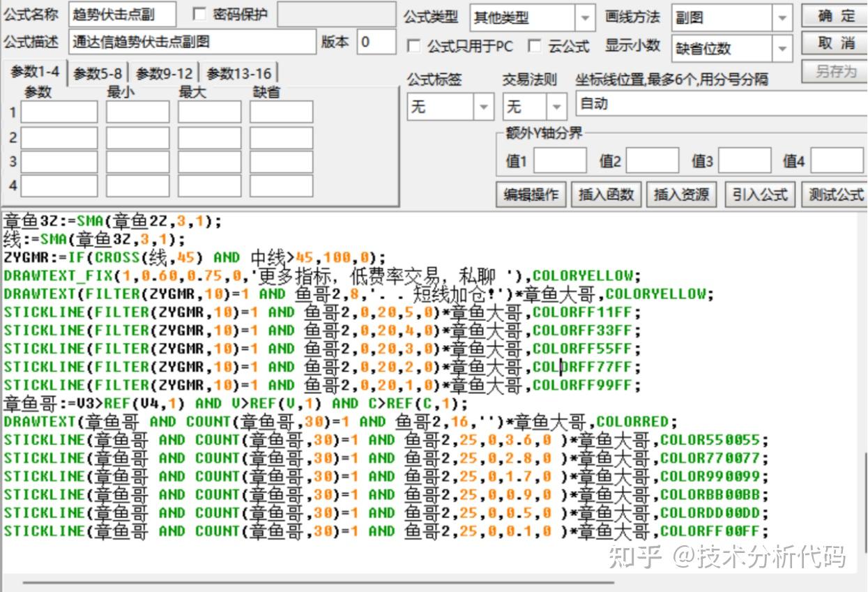868x592 pixels.
Task: Toggle the 云公式 checkbox
Action: [535, 47]
